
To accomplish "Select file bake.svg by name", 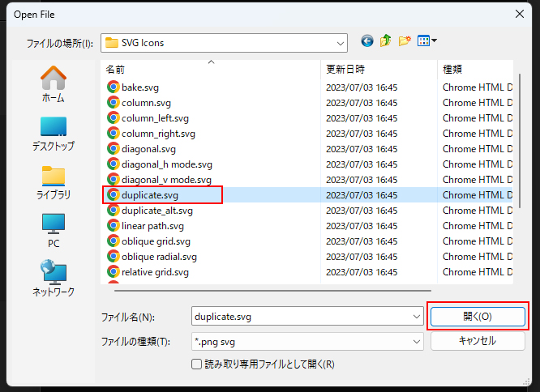I will (x=140, y=87).
